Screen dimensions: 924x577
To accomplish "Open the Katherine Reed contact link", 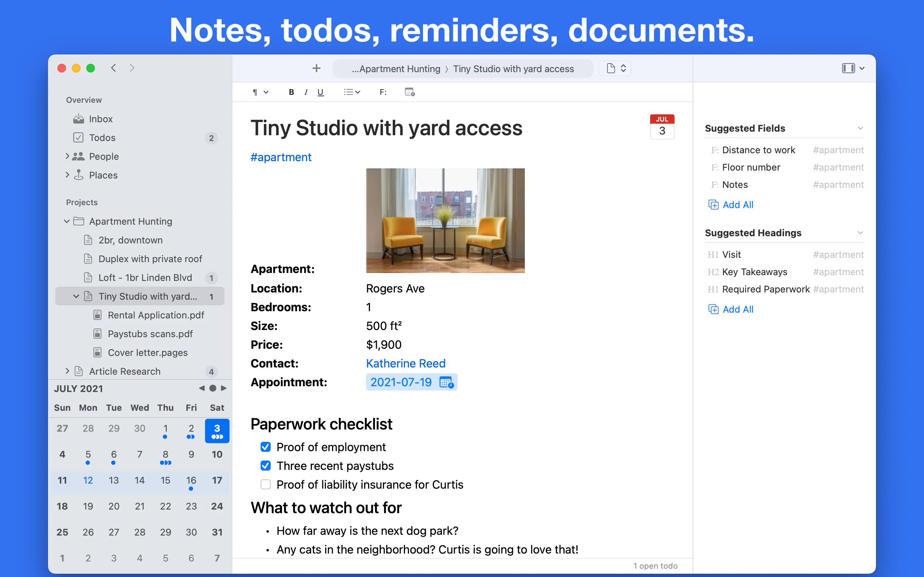I will click(x=405, y=363).
